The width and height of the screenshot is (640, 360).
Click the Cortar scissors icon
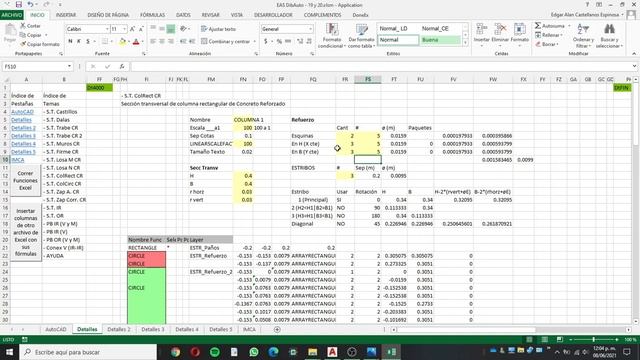coord(23,26)
